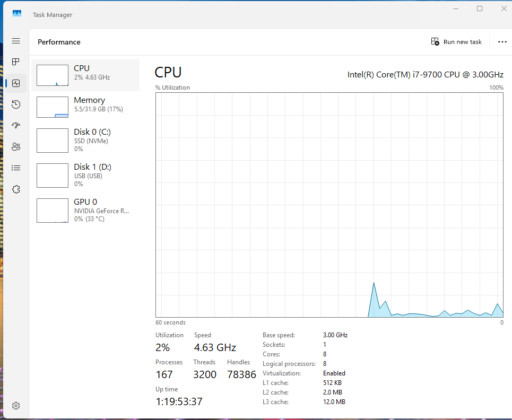Click the up time value 1:19:53:37

179,402
